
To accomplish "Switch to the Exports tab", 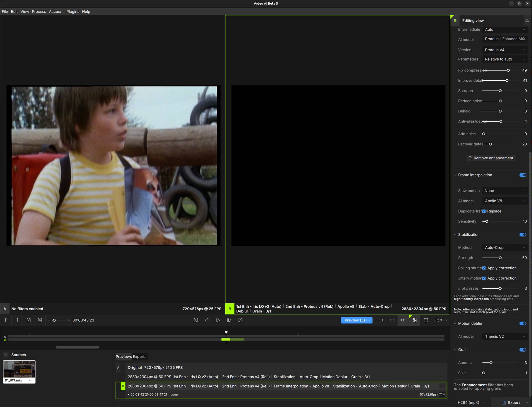I will 139,357.
